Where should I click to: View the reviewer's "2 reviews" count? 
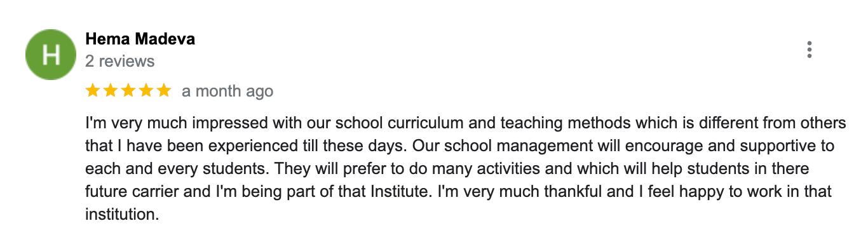pyautogui.click(x=119, y=62)
